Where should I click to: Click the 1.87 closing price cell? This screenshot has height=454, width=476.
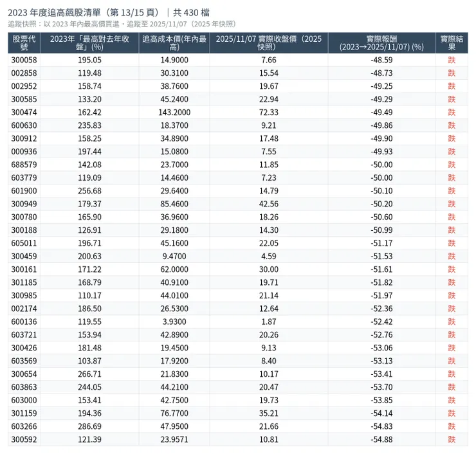click(269, 322)
